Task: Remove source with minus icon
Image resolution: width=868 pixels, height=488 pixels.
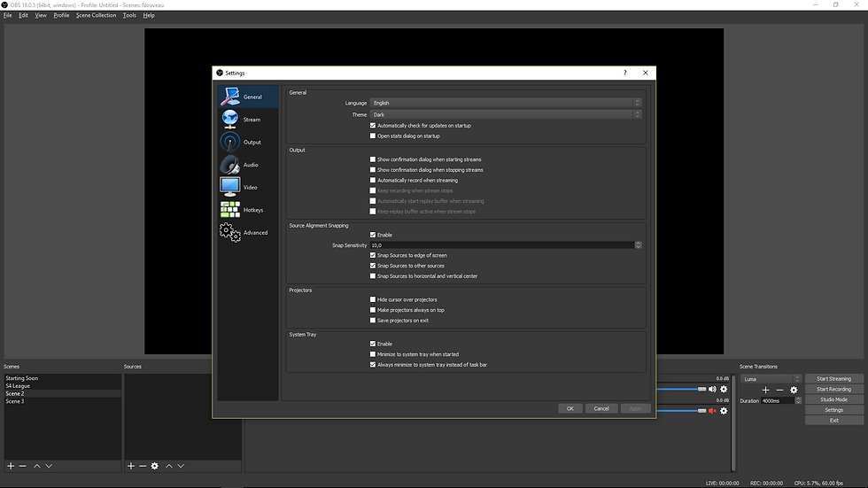Action: point(143,466)
